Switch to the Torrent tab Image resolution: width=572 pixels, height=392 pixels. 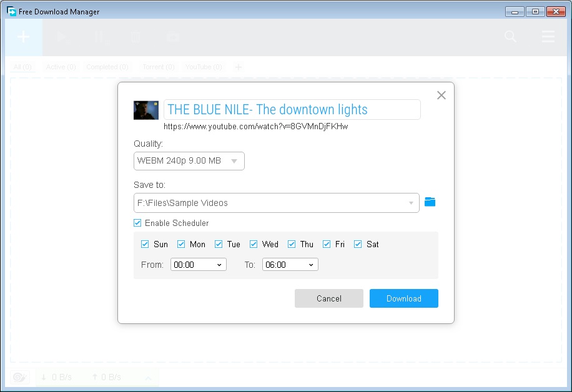tap(157, 67)
